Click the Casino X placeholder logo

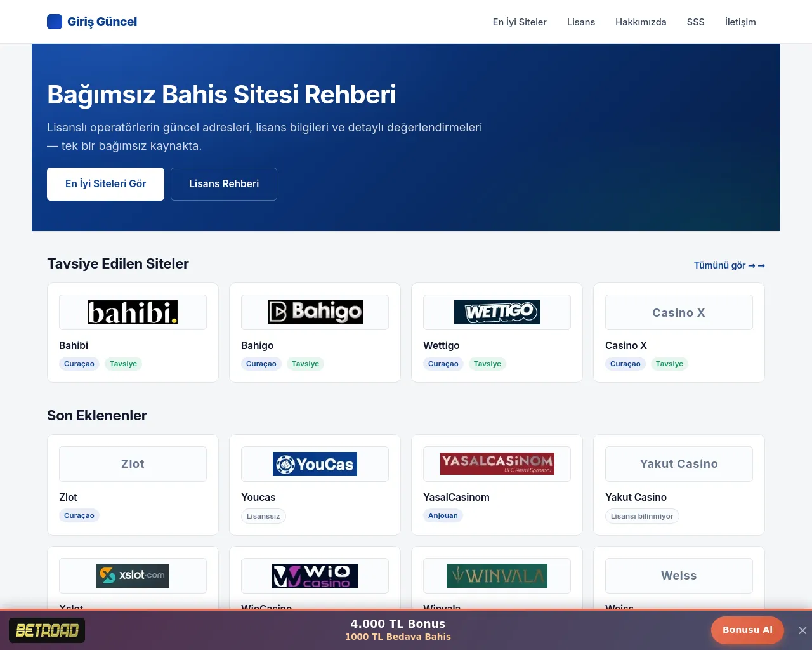coord(679,312)
